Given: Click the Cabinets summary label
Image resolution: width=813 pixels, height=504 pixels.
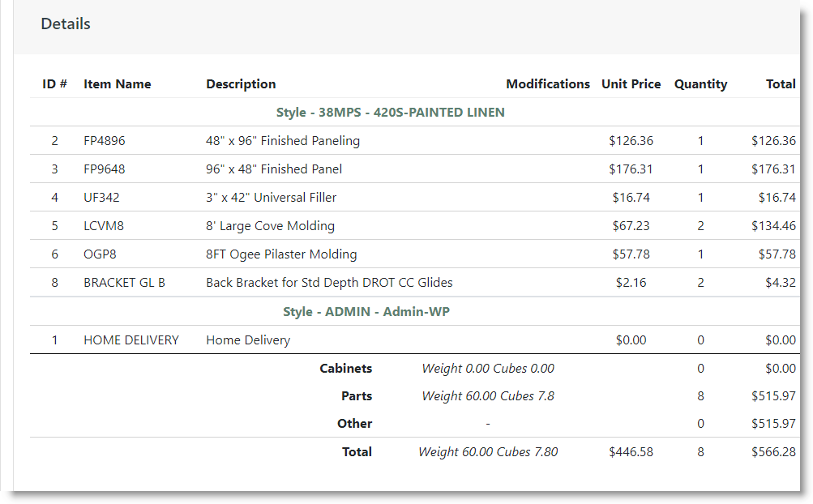Looking at the screenshot, I should click(346, 369).
